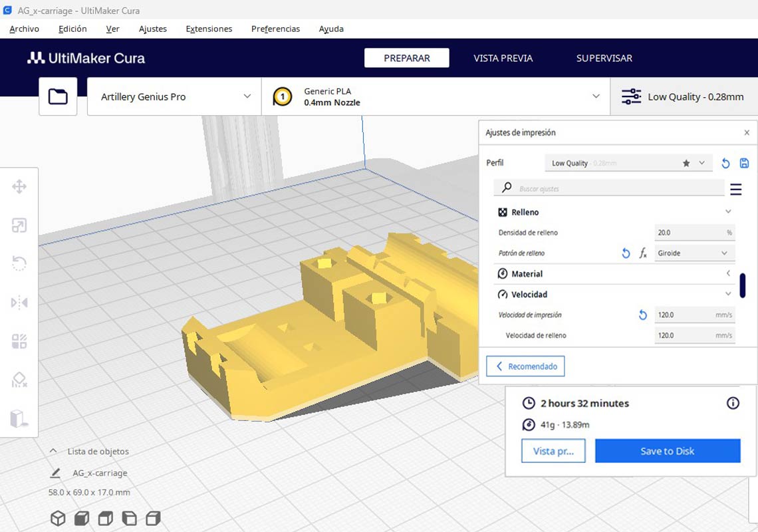Switch to the 3D perspective view cube
This screenshot has height=532, width=758.
tap(58, 519)
